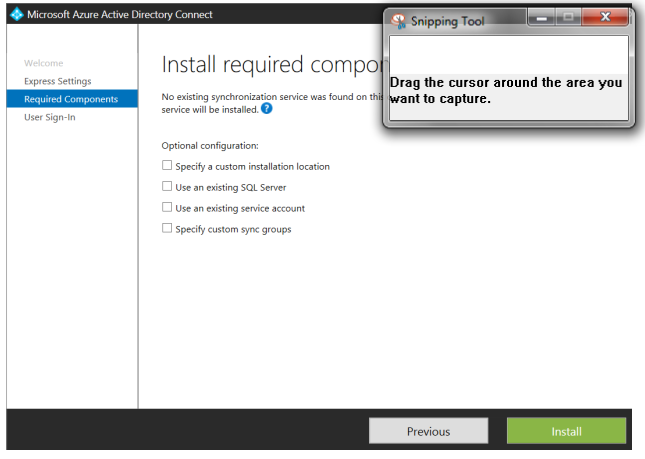Click the Previous button
Image resolution: width=645 pixels, height=459 pixels.
pos(428,431)
